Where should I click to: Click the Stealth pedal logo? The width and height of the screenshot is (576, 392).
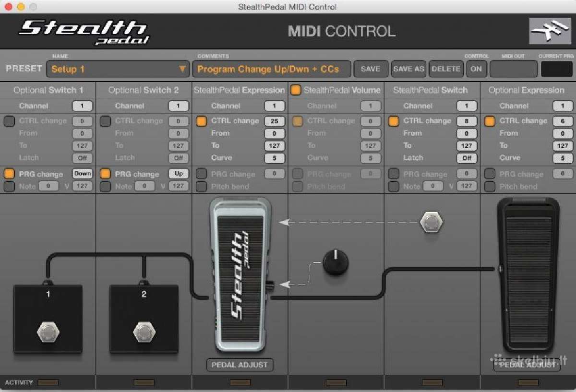click(84, 31)
